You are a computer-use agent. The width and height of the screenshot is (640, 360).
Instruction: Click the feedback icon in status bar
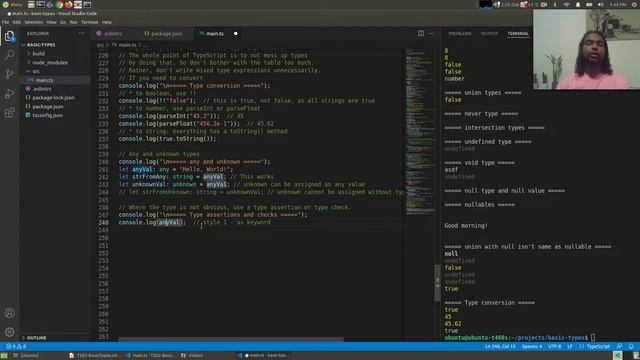pos(620,346)
